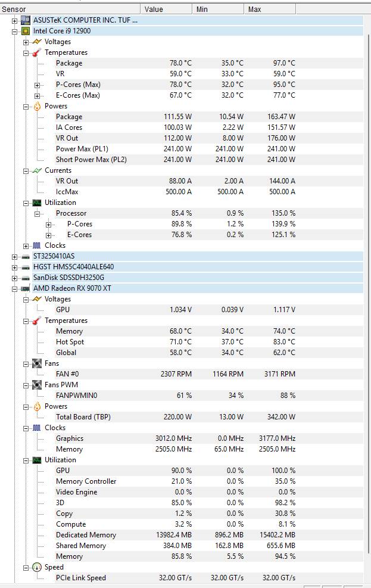This screenshot has width=371, height=588.
Task: Select the Short Power Max (PL2) row
Action: tap(209, 160)
